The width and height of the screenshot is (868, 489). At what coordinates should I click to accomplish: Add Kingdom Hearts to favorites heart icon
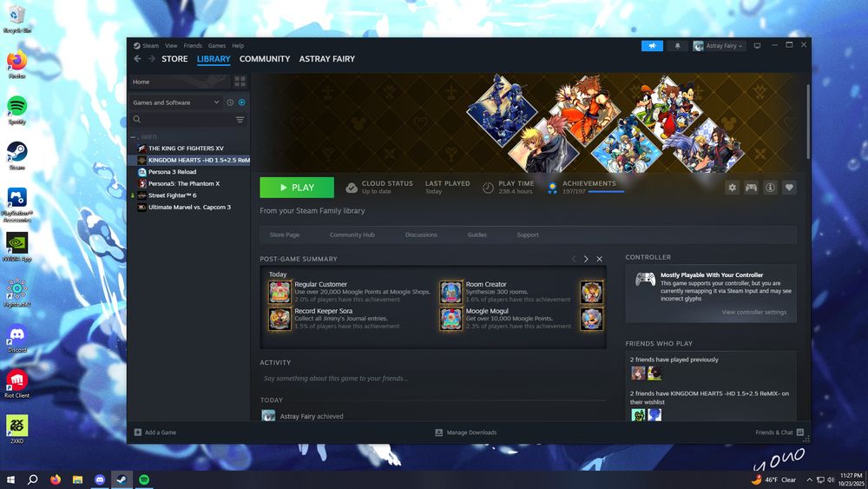coord(789,188)
